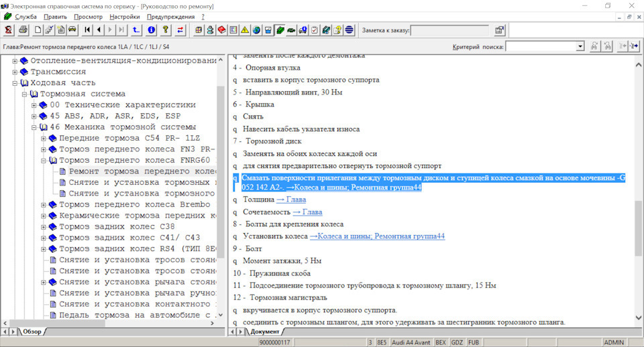Go to the previous page using the left arrow
The image size is (644, 347).
pos(99,30)
